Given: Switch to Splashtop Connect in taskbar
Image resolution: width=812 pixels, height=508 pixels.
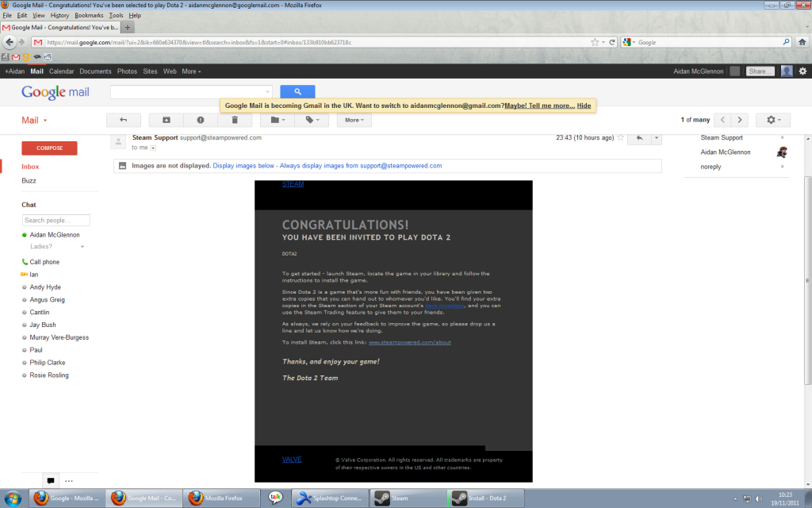Looking at the screenshot, I should coord(330,498).
